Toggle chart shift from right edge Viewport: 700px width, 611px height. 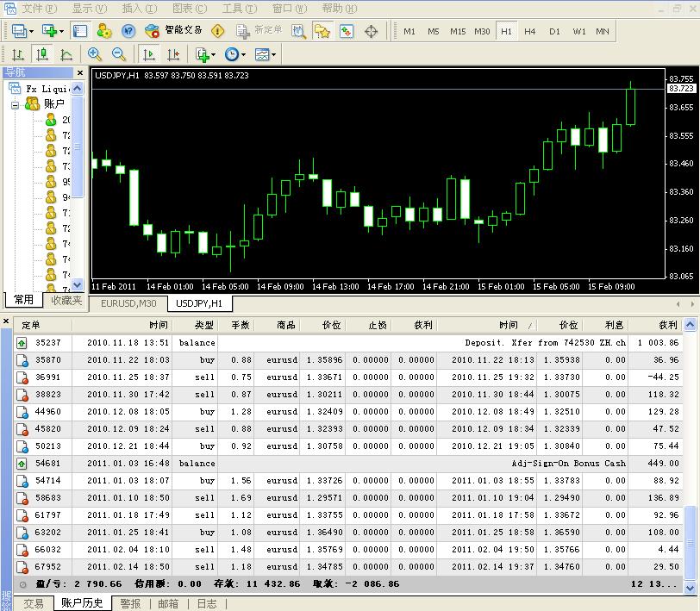tap(173, 54)
